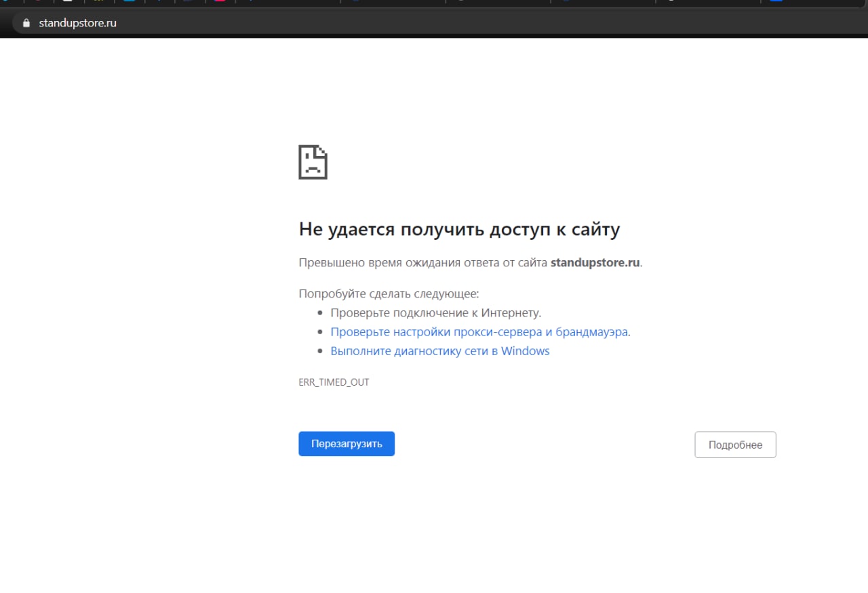
Task: Click the text 'Проверьте подключение к Интернету.'
Action: click(436, 313)
